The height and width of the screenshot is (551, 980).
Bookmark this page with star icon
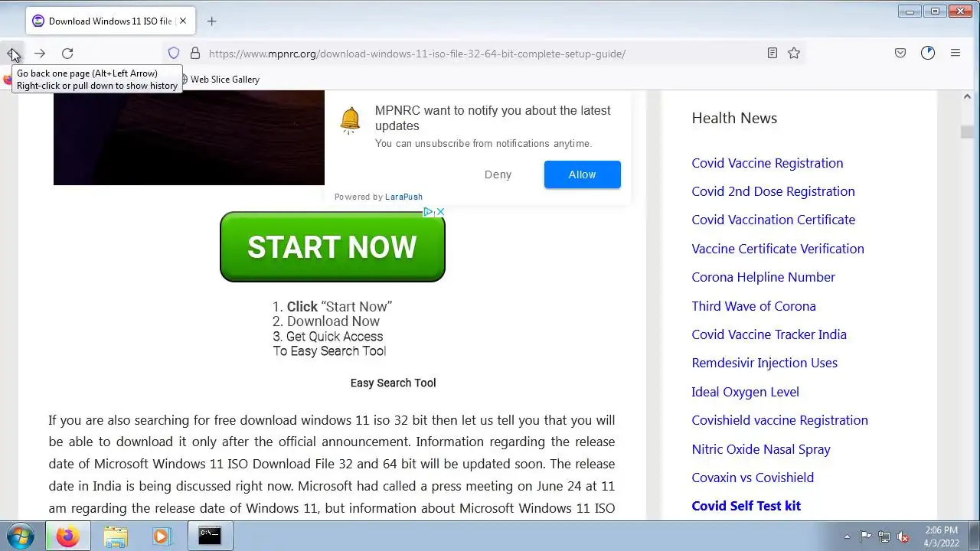coord(794,54)
